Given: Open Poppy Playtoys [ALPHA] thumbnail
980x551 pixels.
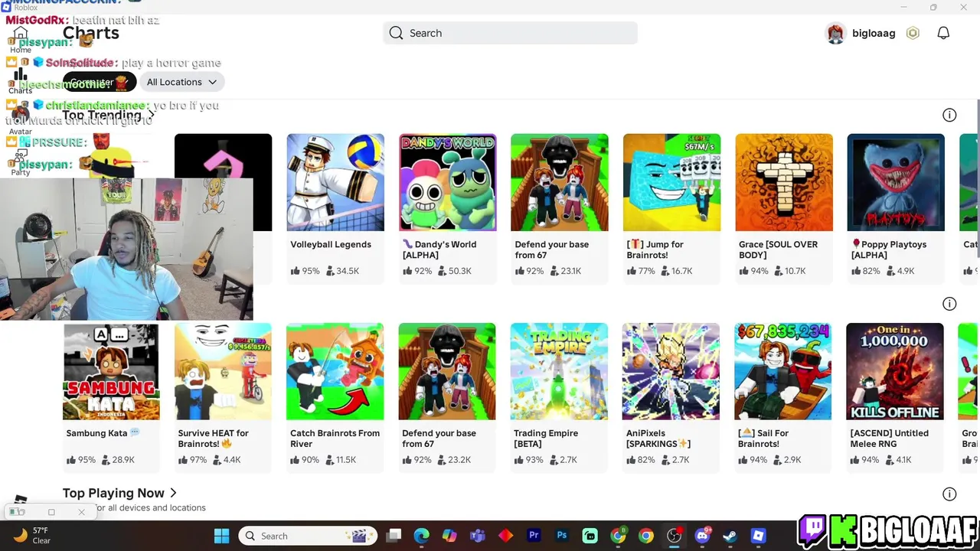Looking at the screenshot, I should (896, 182).
